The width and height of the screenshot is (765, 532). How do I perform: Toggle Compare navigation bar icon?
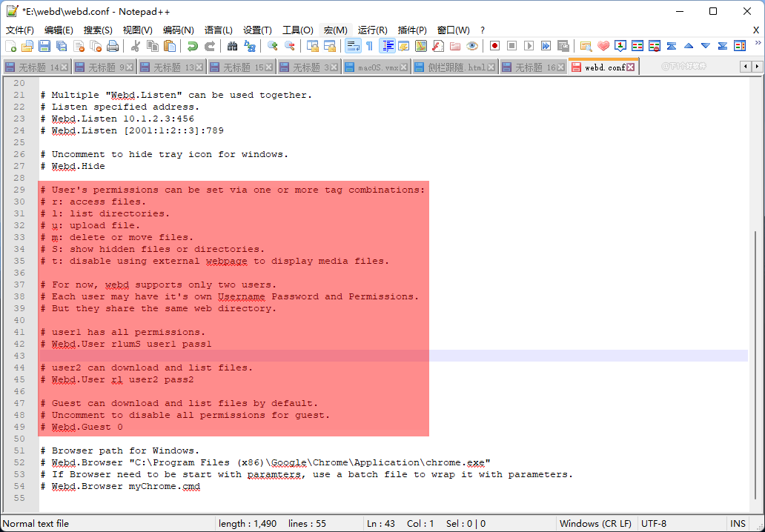click(740, 47)
